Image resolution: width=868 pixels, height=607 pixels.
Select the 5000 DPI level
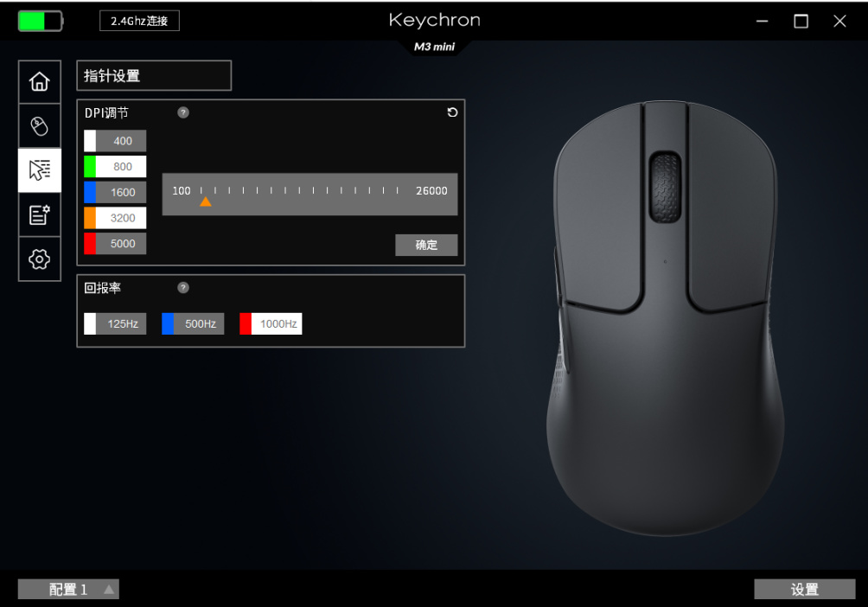pos(115,244)
